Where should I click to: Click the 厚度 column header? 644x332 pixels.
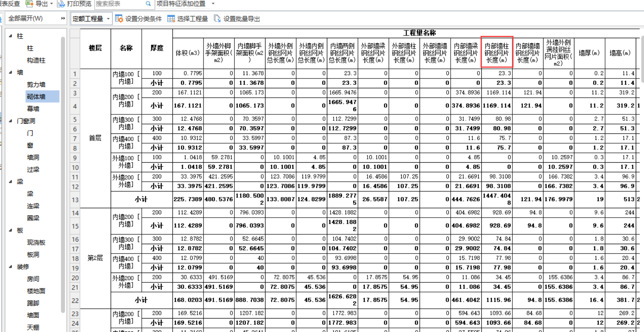tap(157, 48)
